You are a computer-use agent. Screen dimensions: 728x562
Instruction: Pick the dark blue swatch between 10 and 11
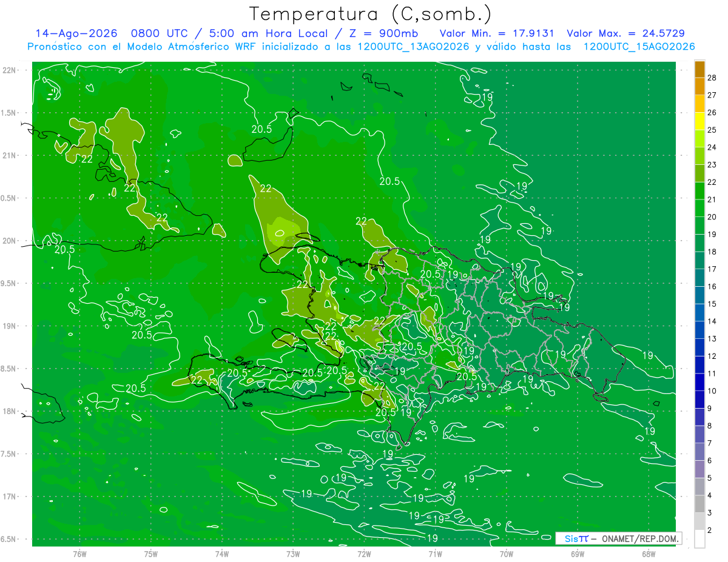click(x=699, y=382)
